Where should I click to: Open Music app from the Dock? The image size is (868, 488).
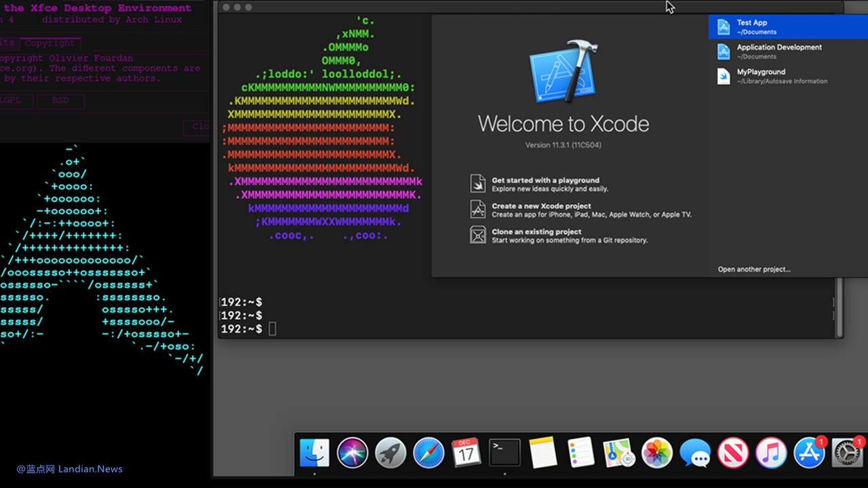tap(771, 453)
